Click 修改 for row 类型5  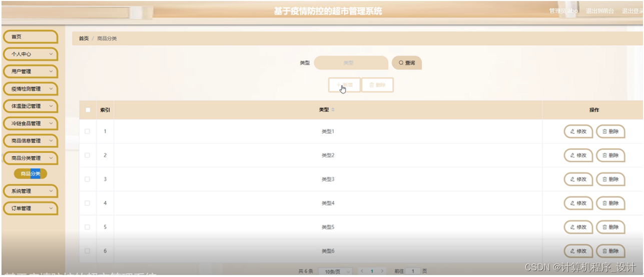pyautogui.click(x=578, y=227)
